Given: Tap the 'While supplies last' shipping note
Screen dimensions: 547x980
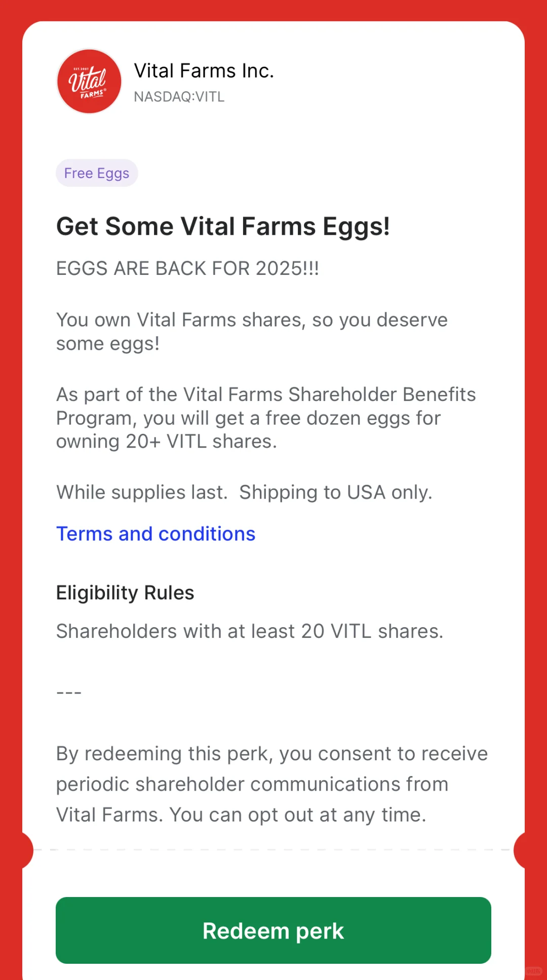Looking at the screenshot, I should click(244, 492).
